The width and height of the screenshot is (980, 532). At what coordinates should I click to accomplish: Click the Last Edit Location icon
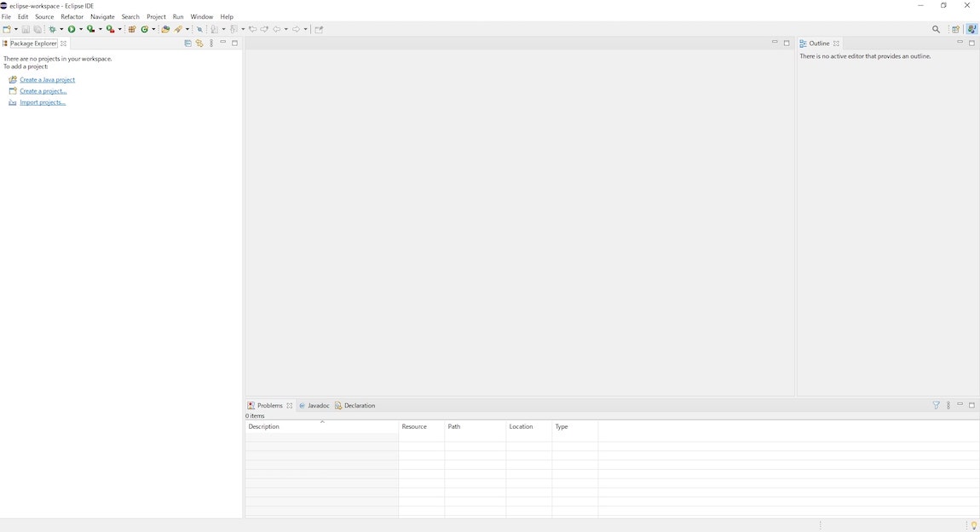pyautogui.click(x=252, y=29)
